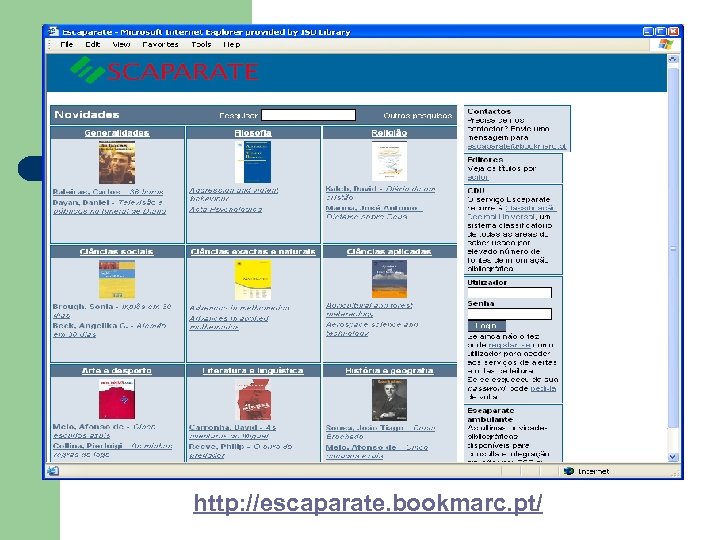Click the blue Filosofia book cover
The height and width of the screenshot is (540, 720).
[253, 162]
